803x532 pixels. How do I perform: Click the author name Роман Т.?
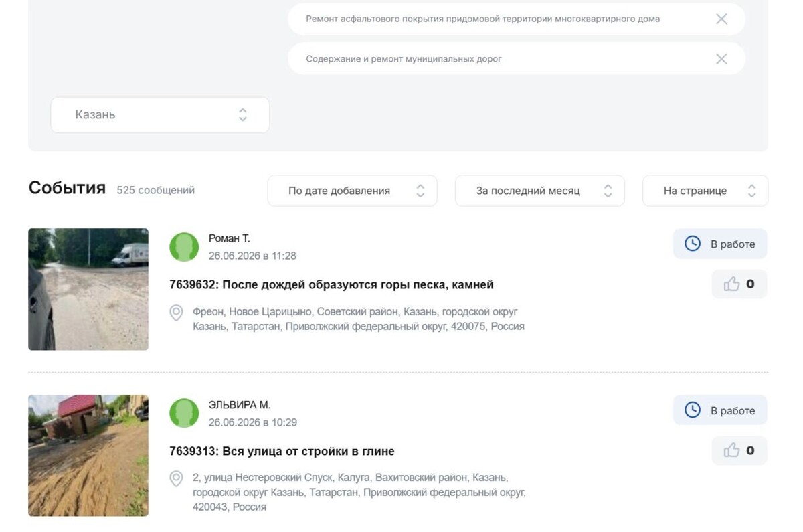tap(230, 238)
